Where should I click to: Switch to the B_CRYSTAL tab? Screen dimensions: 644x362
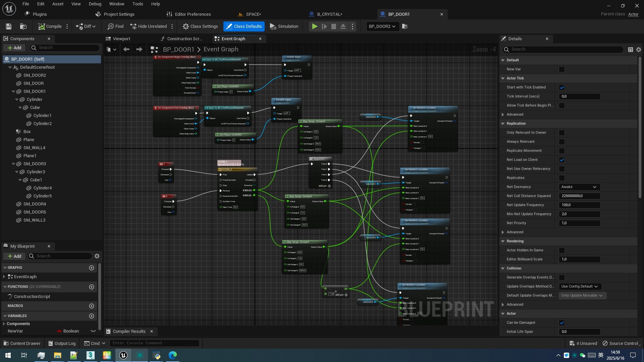329,14
